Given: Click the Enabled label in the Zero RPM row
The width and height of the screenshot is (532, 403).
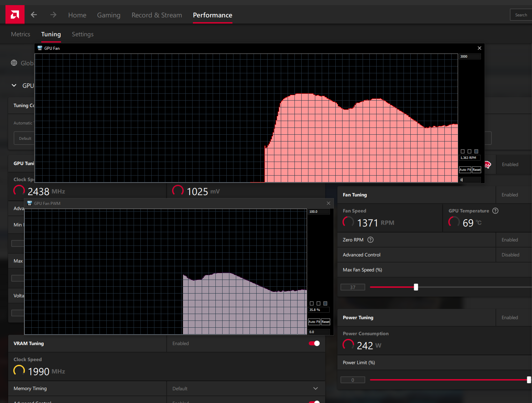Looking at the screenshot, I should pos(510,240).
